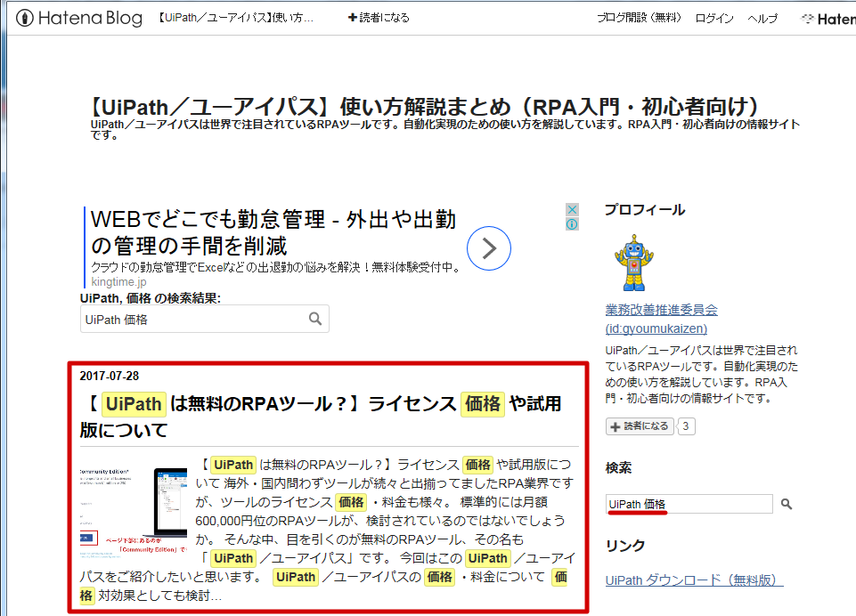Image resolution: width=856 pixels, height=616 pixels.
Task: Click the 2017-07-28 date link
Action: [x=110, y=376]
